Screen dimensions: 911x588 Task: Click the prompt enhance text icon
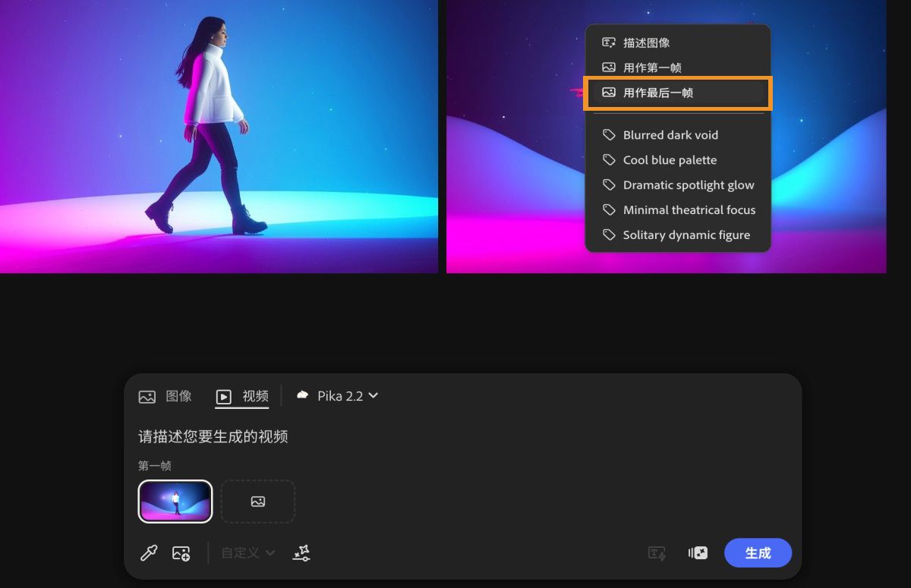(x=657, y=553)
